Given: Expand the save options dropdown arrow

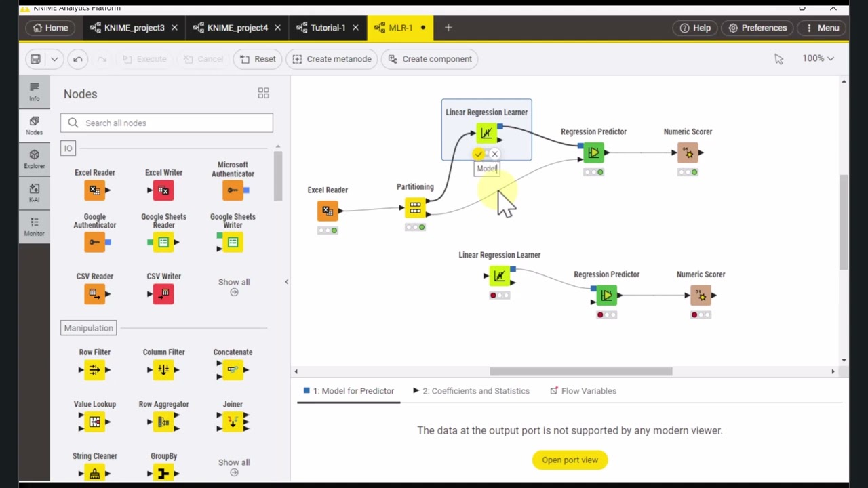Looking at the screenshot, I should [54, 59].
